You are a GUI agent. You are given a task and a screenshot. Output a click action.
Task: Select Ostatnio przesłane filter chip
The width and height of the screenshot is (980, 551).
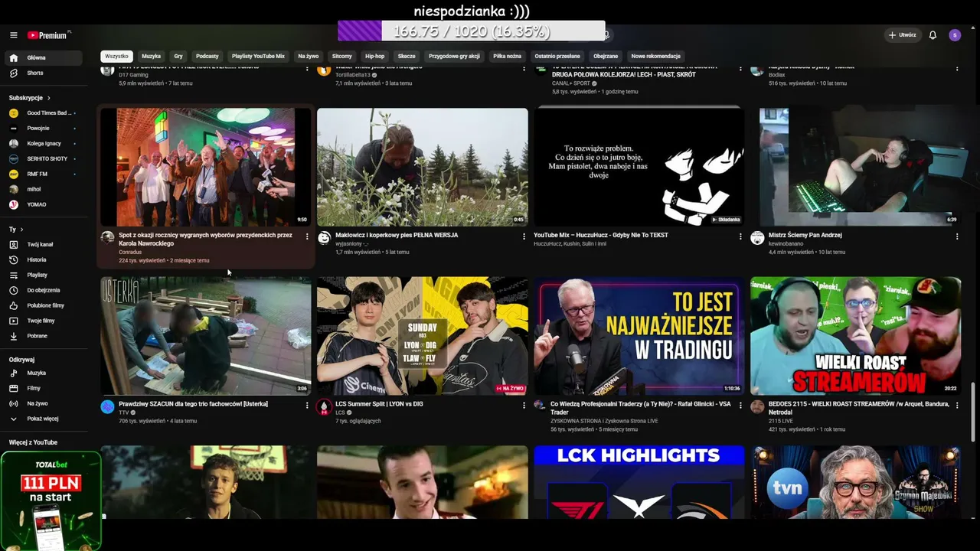coord(557,57)
